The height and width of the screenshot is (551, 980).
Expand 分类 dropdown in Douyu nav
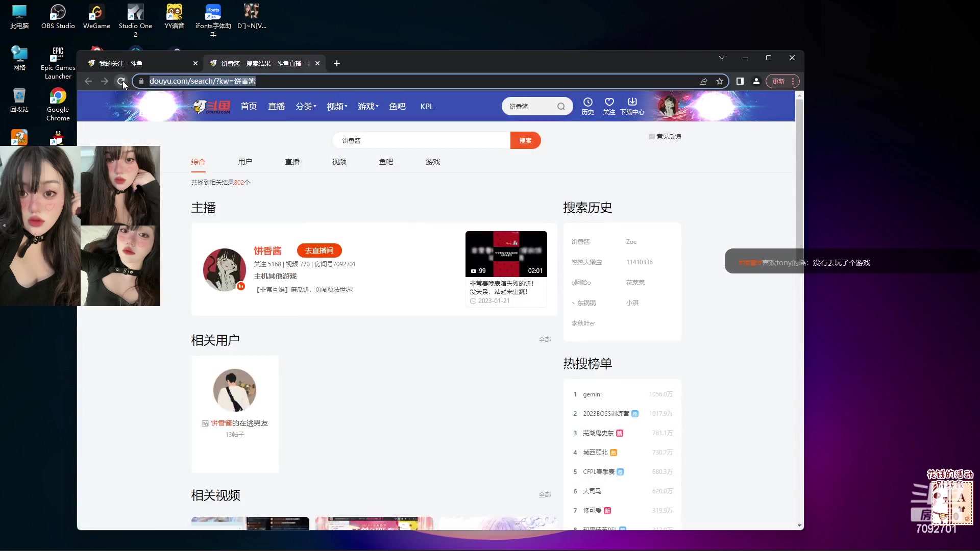[306, 106]
